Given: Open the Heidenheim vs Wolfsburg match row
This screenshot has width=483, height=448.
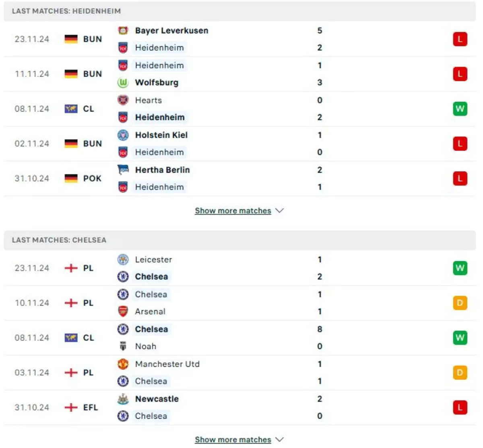Looking at the screenshot, I should 242,74.
